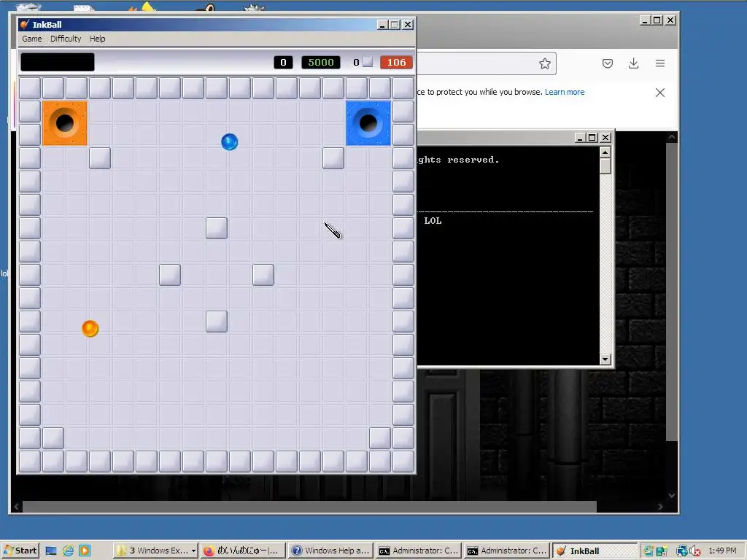Click the green 5000 bonus display
Image resolution: width=747 pixels, height=560 pixels.
coord(321,63)
